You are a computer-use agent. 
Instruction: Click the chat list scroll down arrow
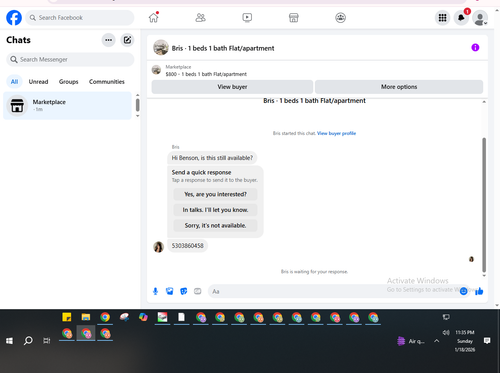(138, 116)
